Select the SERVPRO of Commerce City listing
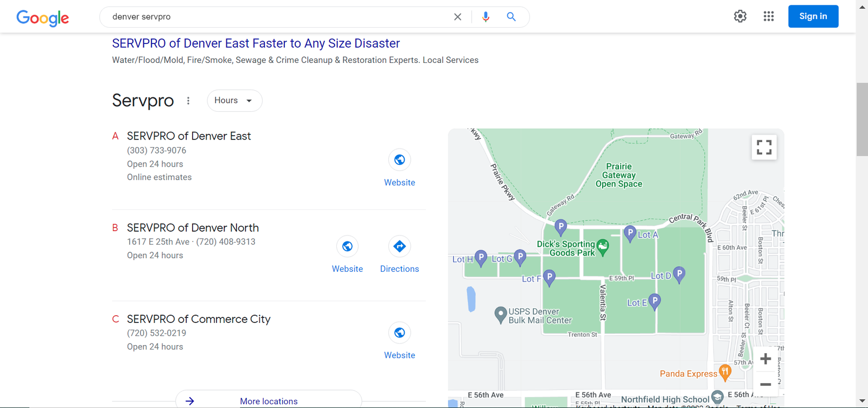This screenshot has width=868, height=408. point(199,319)
